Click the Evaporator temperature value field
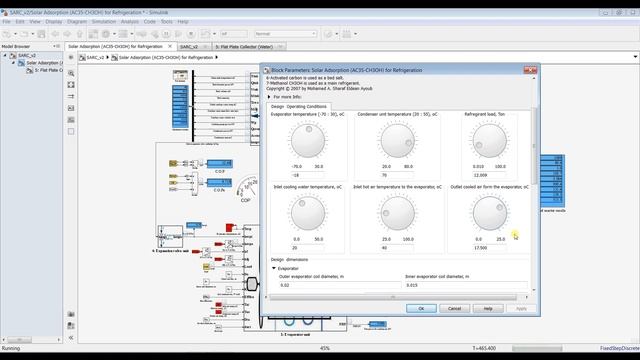This screenshot has width=640, height=360. tap(308, 175)
